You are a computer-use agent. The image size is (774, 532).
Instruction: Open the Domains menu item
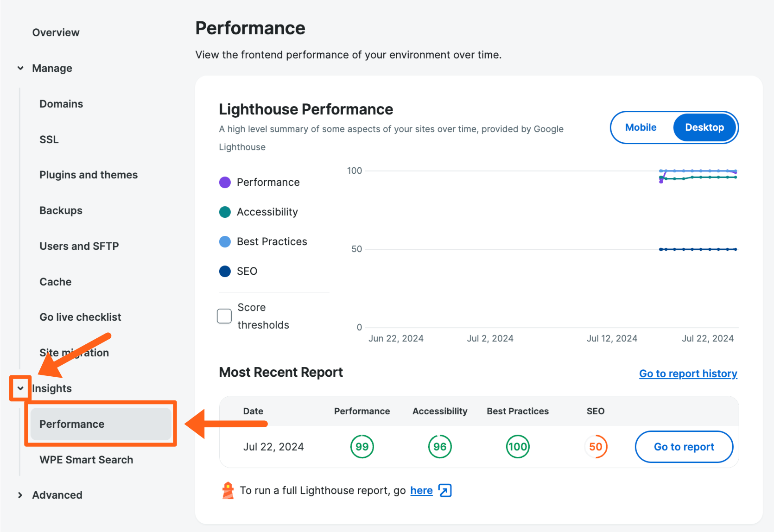(61, 103)
